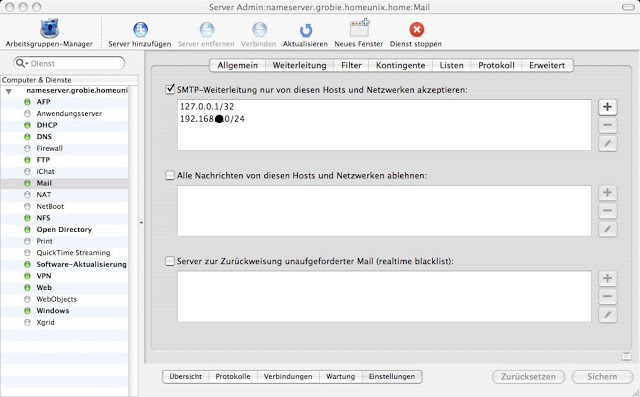Open the Protokoll tab
Screen dimensions: 640x397
click(x=496, y=65)
